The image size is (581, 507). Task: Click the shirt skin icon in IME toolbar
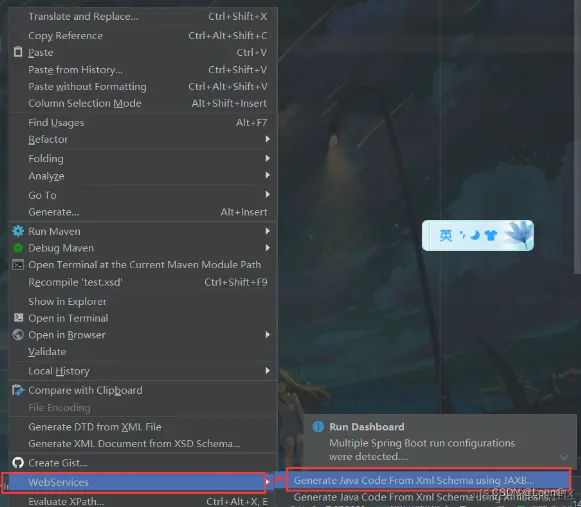pos(491,235)
